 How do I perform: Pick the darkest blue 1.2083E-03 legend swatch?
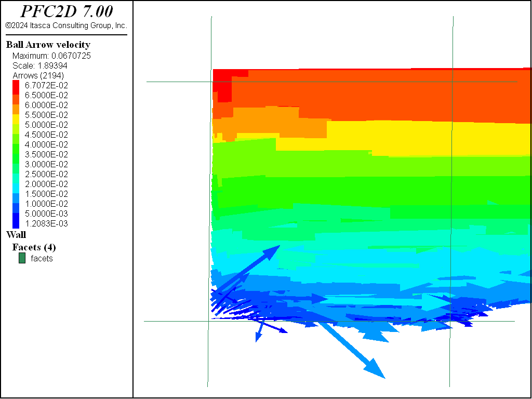pyautogui.click(x=16, y=223)
